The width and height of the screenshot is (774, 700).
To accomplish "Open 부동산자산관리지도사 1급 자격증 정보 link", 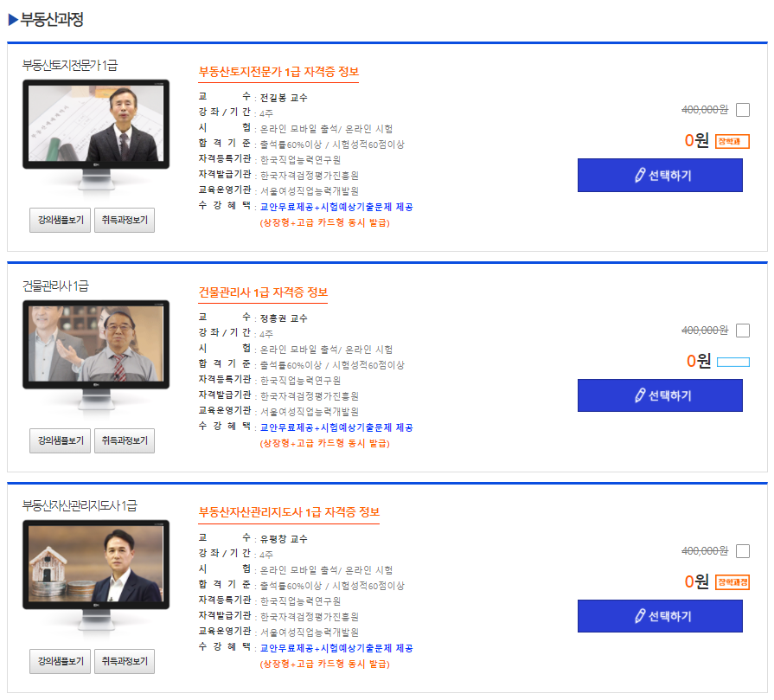I will pyautogui.click(x=289, y=512).
